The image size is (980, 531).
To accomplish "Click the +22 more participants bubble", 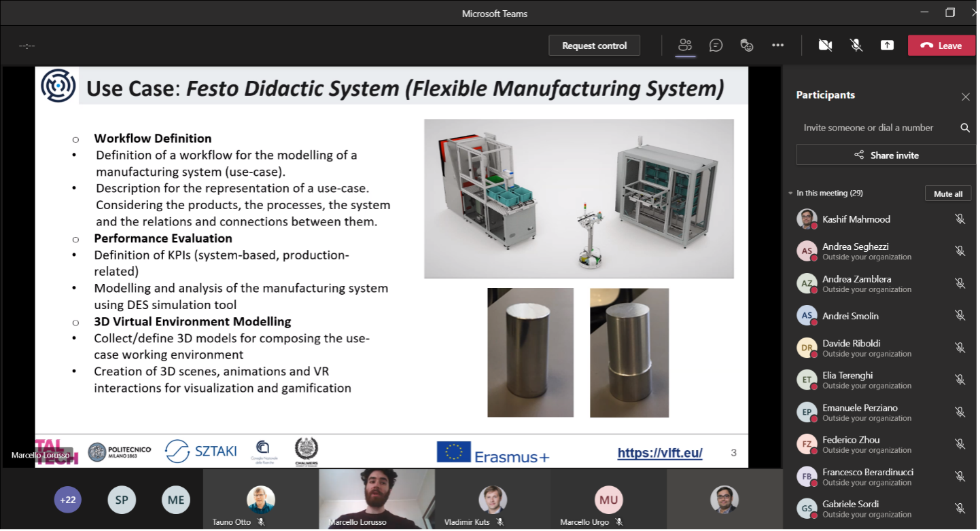I will coord(68,500).
